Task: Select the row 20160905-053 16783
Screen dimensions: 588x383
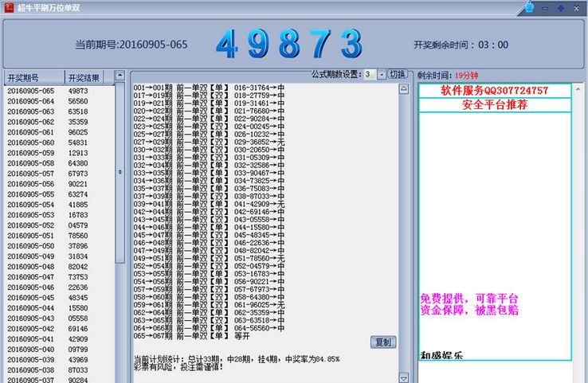Action: (x=59, y=215)
